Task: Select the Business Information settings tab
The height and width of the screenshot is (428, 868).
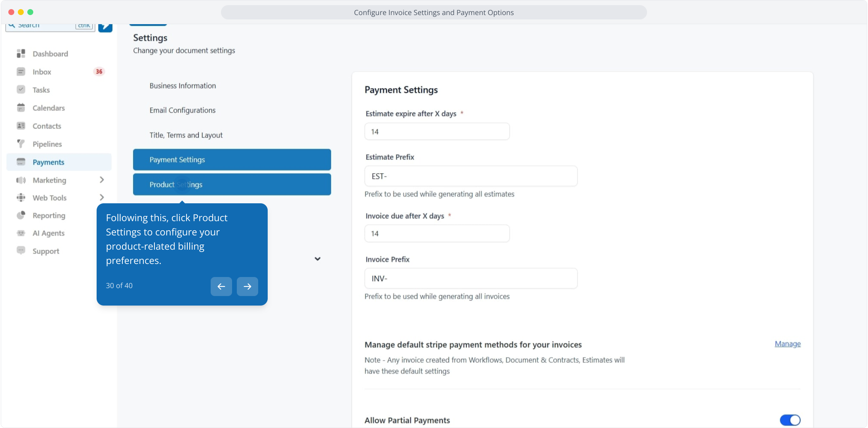Action: click(x=183, y=86)
